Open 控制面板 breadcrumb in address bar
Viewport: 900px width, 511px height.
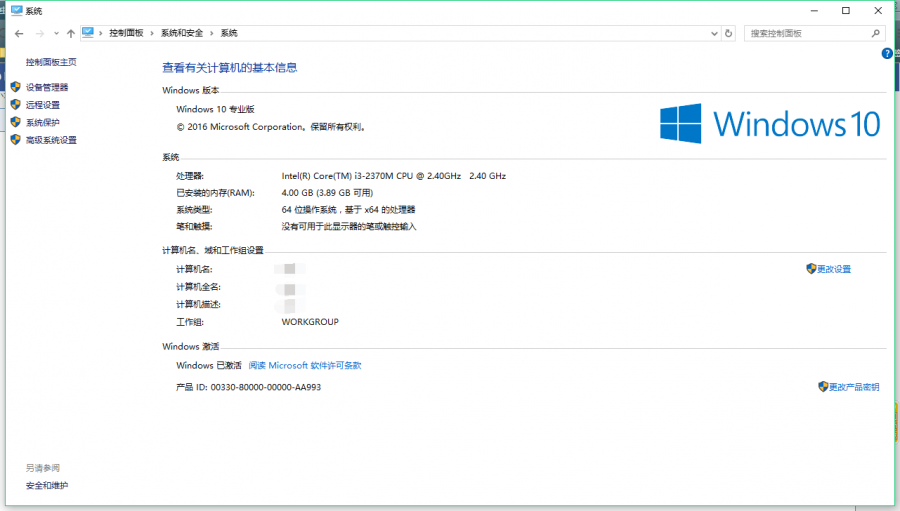pyautogui.click(x=126, y=33)
